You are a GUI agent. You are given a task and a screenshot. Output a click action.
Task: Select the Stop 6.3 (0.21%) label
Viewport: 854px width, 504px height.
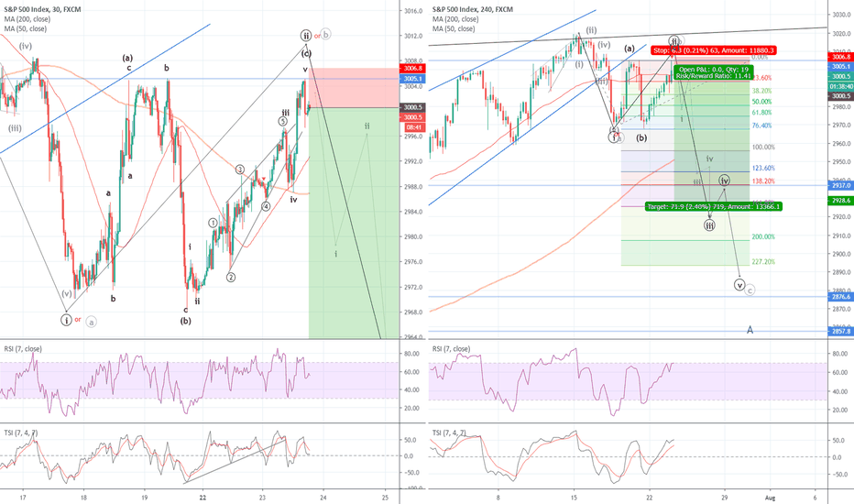(713, 50)
